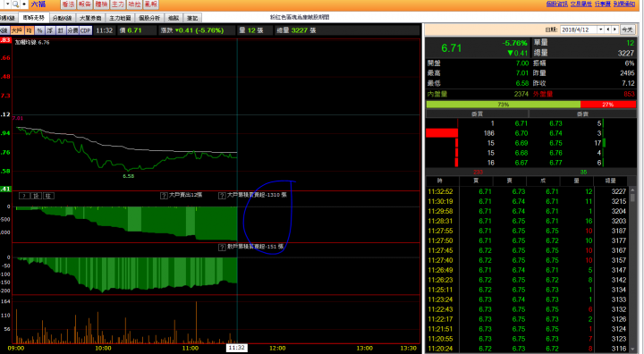Toggle the CDP indicator button
The width and height of the screenshot is (644, 354).
tap(86, 30)
